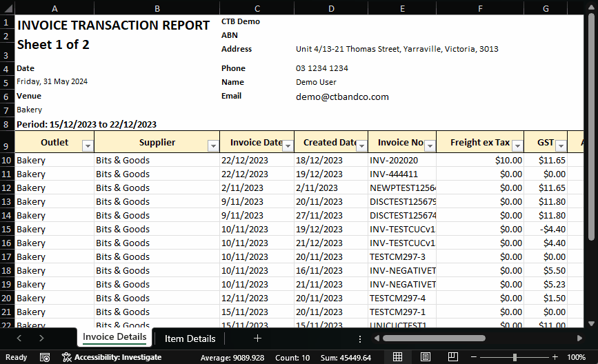The height and width of the screenshot is (364, 598).
Task: Select the Invoice Details sheet tab
Action: [114, 337]
